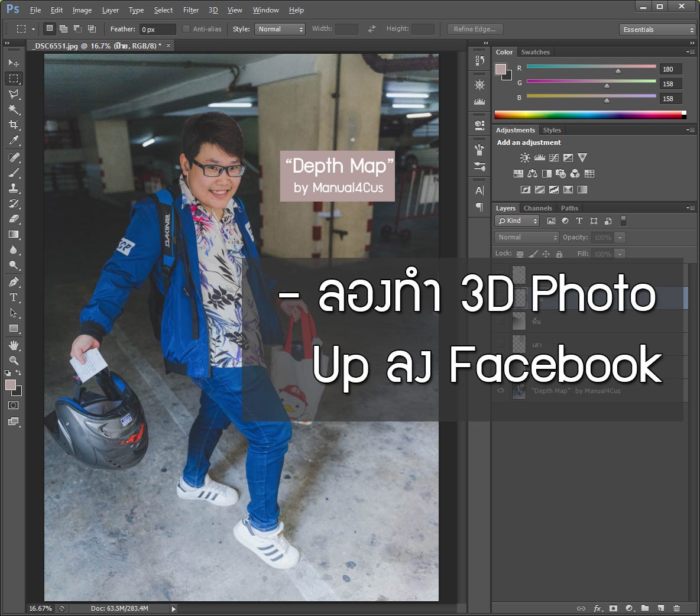Choose New selection mode button
Screen dimensions: 700x616
click(50, 28)
